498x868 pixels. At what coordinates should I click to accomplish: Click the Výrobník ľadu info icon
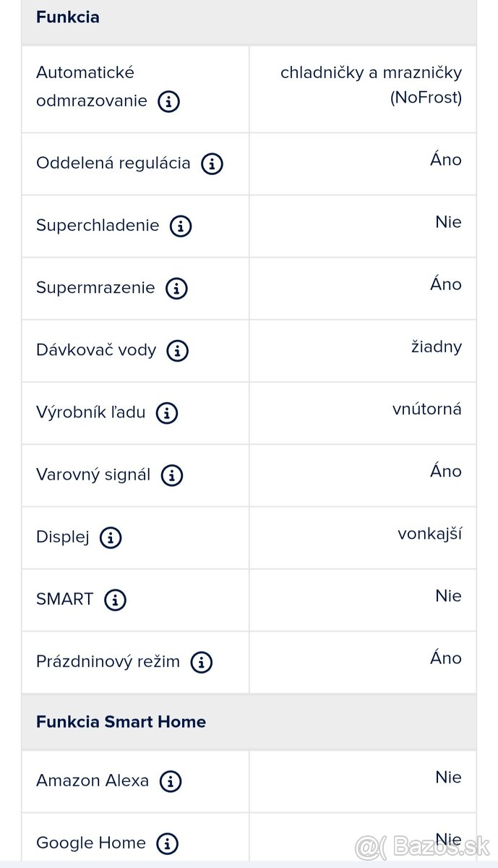pos(167,413)
